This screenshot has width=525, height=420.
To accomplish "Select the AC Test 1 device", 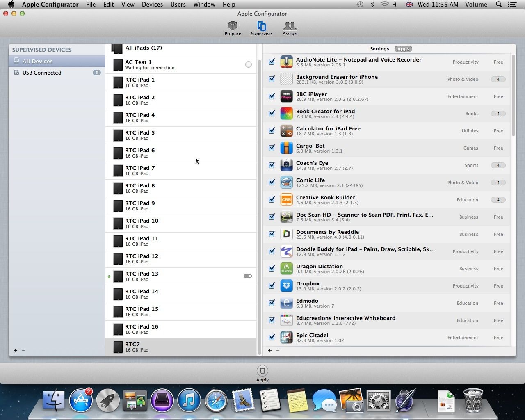I will (x=181, y=65).
